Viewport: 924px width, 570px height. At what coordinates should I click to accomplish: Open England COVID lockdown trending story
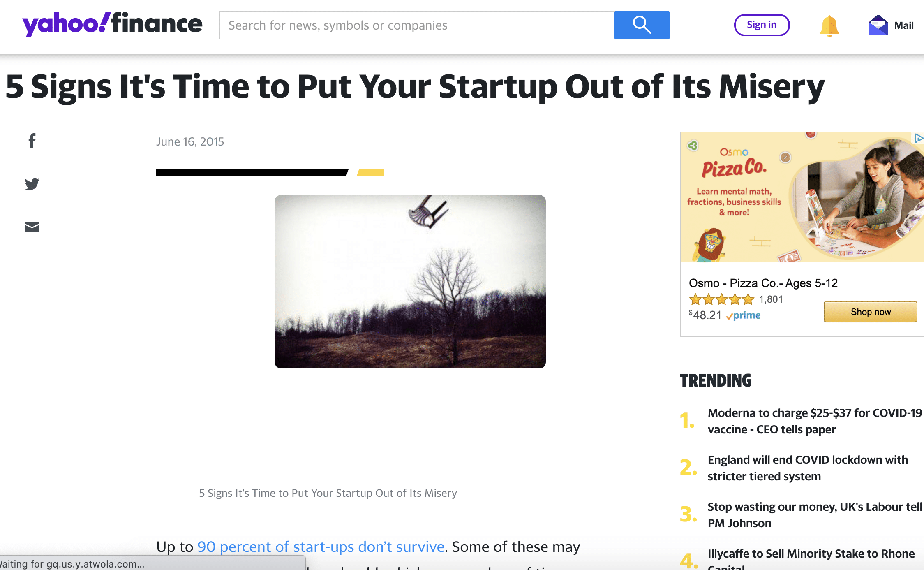coord(808,468)
